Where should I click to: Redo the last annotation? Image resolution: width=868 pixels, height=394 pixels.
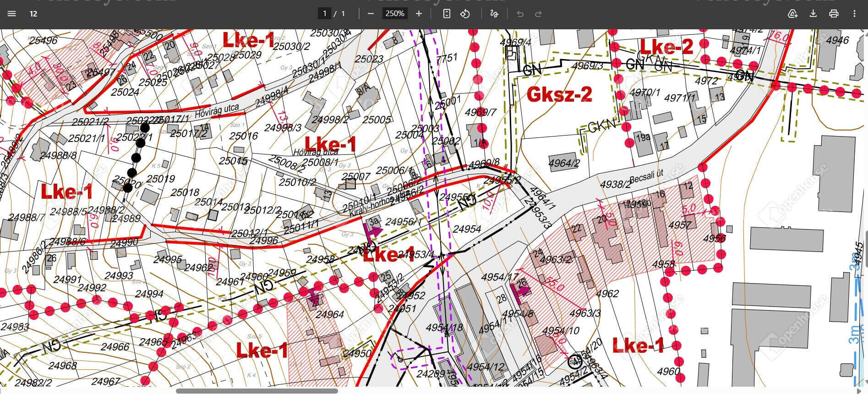(x=538, y=14)
